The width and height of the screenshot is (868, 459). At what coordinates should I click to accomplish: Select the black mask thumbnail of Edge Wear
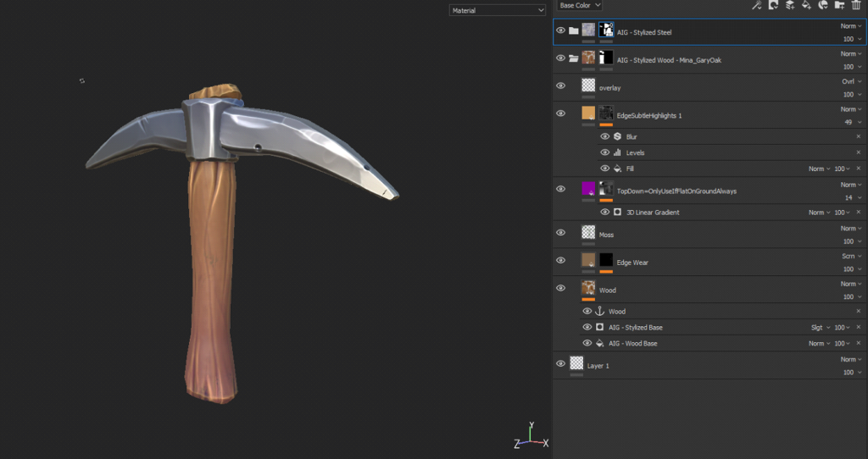pos(606,260)
